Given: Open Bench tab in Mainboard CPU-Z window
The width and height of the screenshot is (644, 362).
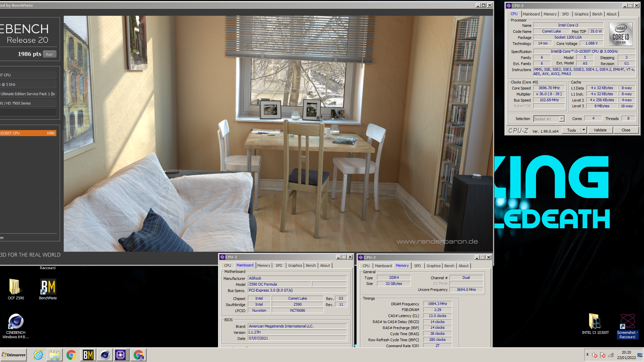Looking at the screenshot, I should pyautogui.click(x=311, y=265).
